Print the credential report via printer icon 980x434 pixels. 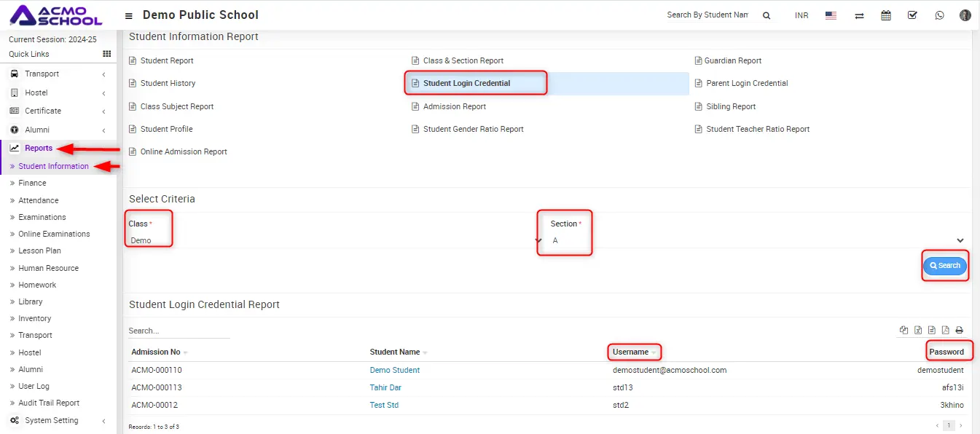(x=959, y=330)
